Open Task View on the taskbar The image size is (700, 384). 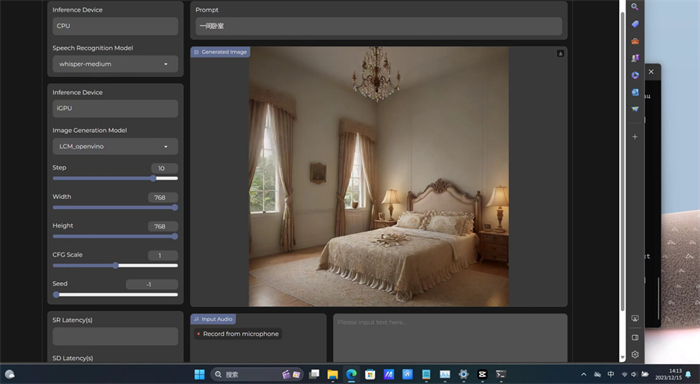[314, 374]
